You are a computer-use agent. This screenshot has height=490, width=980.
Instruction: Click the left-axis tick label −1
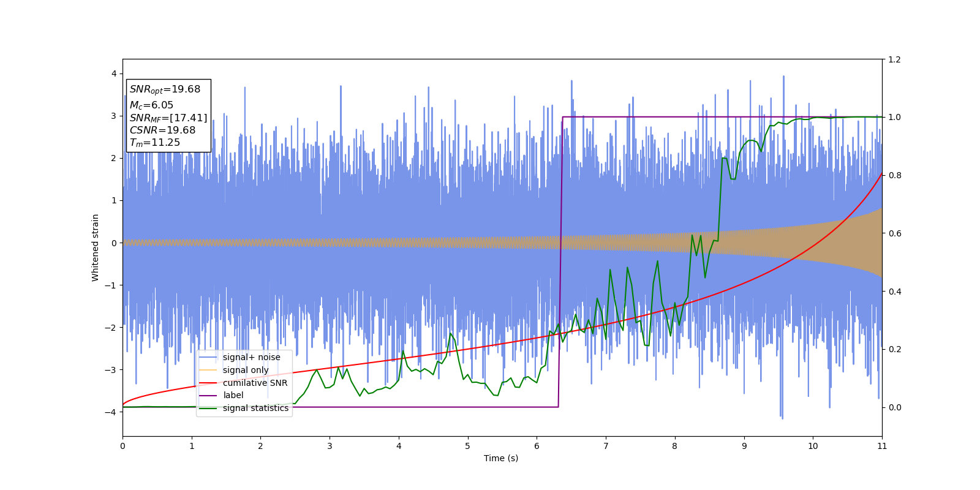[x=110, y=285]
